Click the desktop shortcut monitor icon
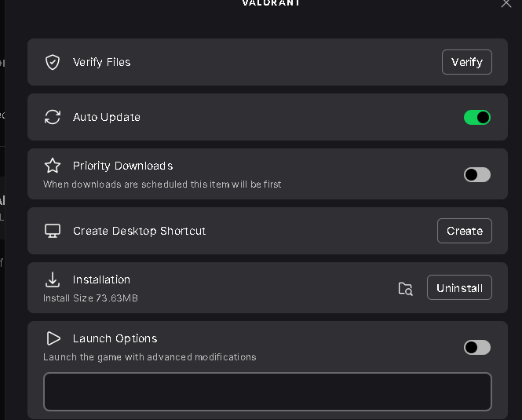522x420 pixels. (x=53, y=231)
